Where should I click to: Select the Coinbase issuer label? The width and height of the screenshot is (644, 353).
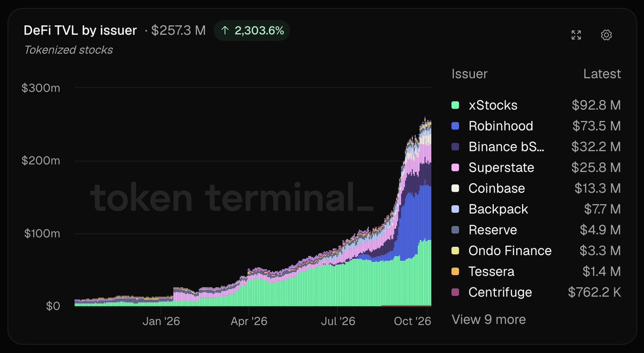[x=496, y=189]
